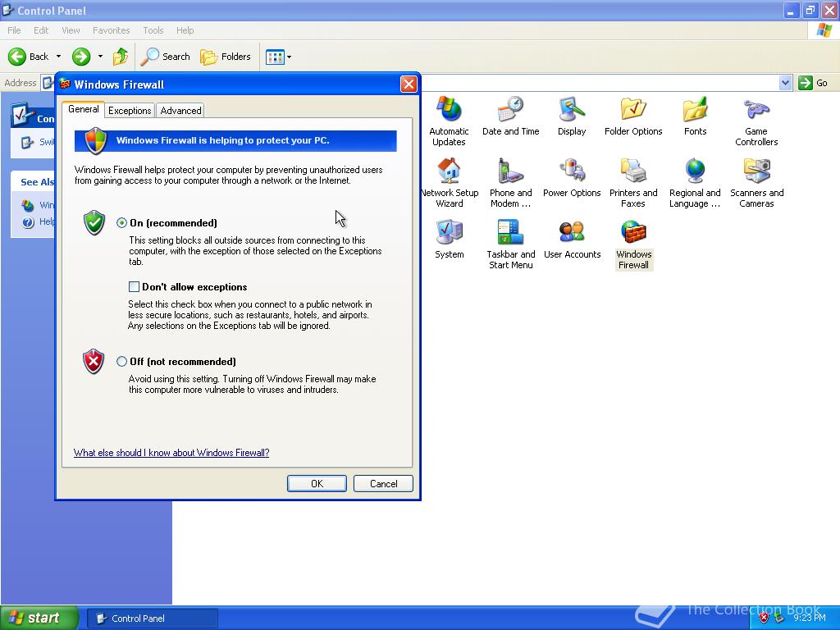Open the Tools menu

(x=153, y=30)
